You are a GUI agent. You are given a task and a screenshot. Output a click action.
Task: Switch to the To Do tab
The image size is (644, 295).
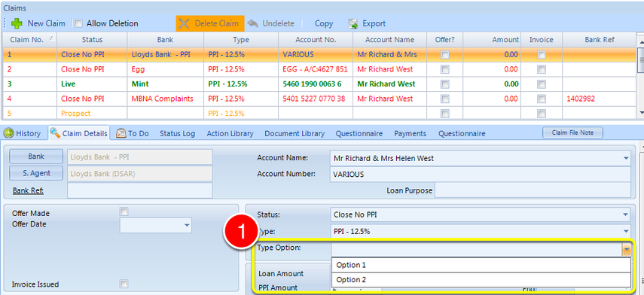click(x=133, y=133)
